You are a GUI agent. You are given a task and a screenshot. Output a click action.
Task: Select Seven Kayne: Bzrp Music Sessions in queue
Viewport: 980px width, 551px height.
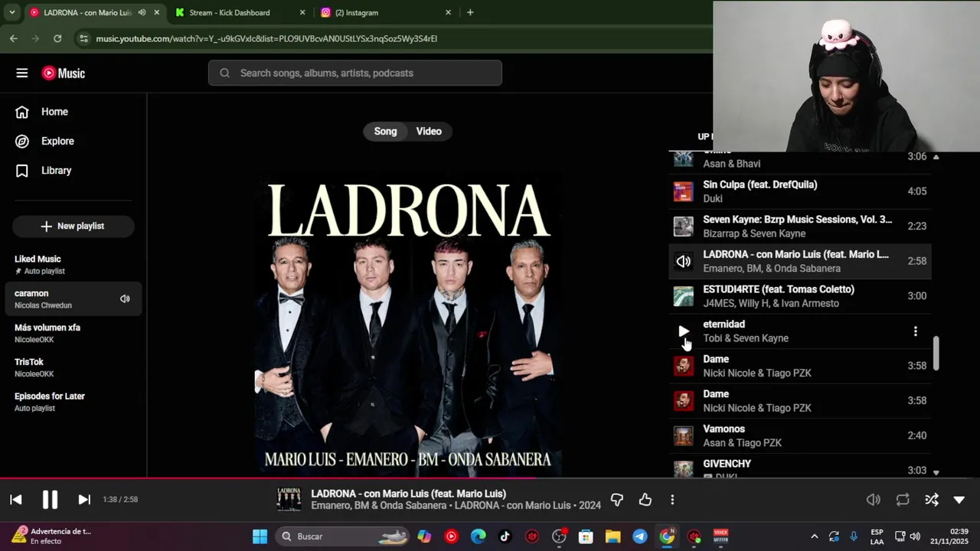tap(800, 227)
